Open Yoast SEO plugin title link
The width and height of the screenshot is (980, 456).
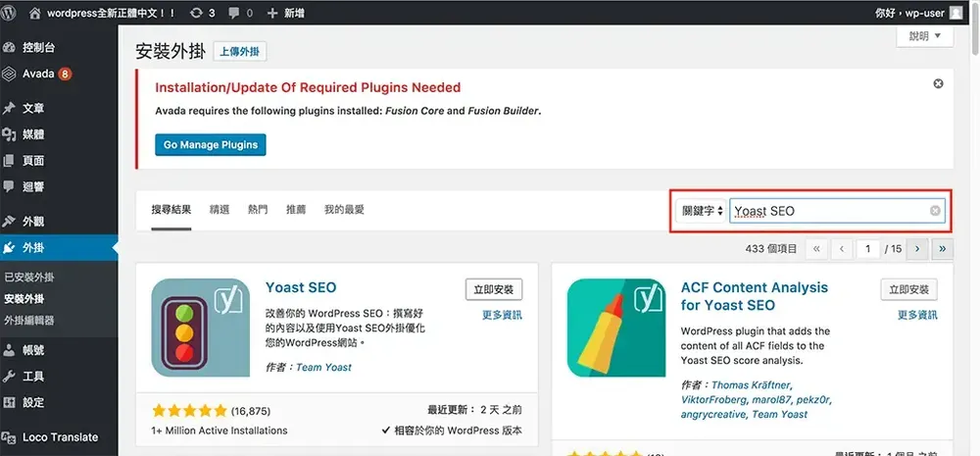pyautogui.click(x=301, y=287)
